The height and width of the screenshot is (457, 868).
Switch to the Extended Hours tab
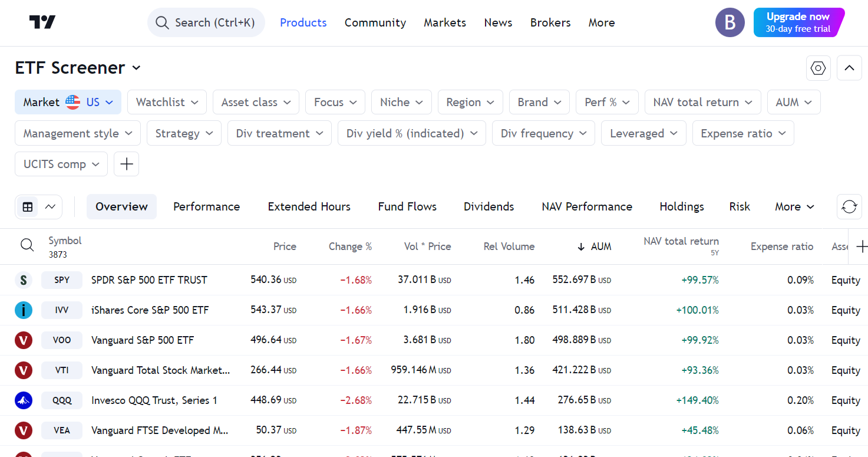[309, 207]
